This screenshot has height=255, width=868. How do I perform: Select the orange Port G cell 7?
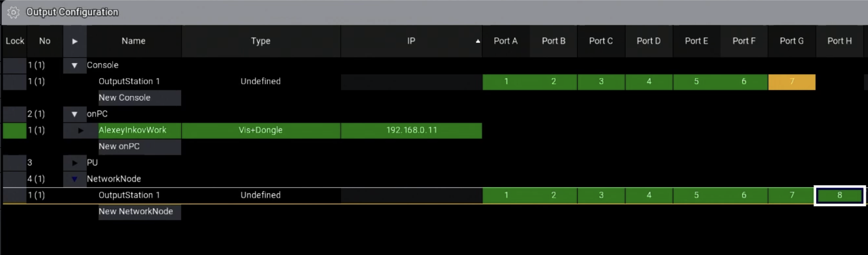[x=791, y=82]
